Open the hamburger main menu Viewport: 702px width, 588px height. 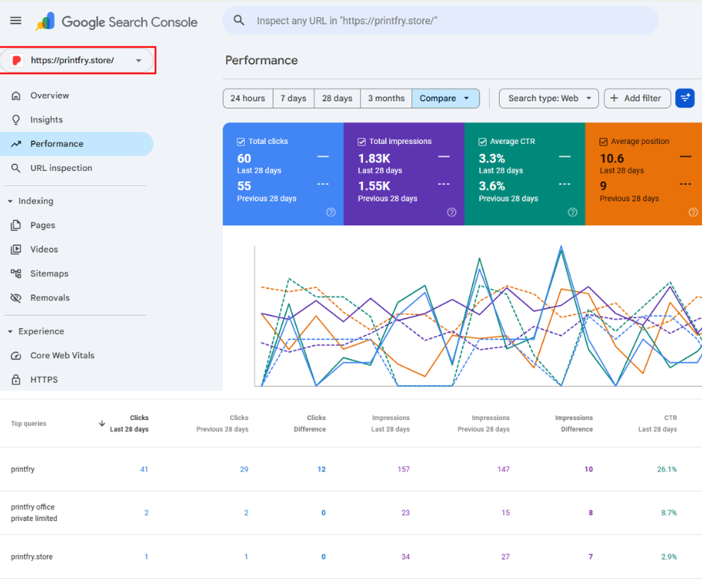pyautogui.click(x=16, y=21)
